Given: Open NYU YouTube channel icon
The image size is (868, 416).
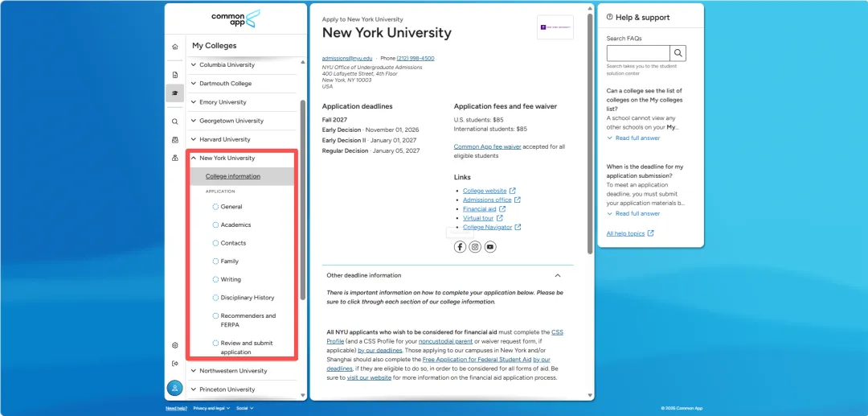Looking at the screenshot, I should 490,247.
